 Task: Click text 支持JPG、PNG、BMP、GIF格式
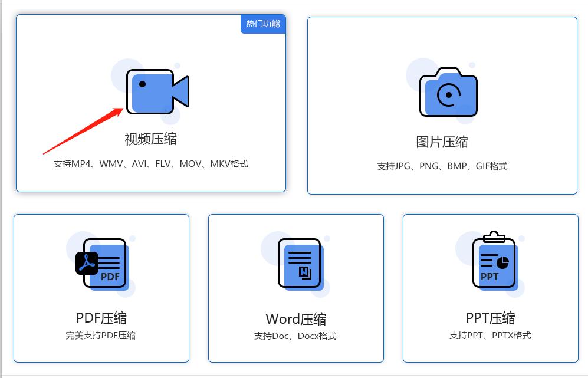click(442, 166)
